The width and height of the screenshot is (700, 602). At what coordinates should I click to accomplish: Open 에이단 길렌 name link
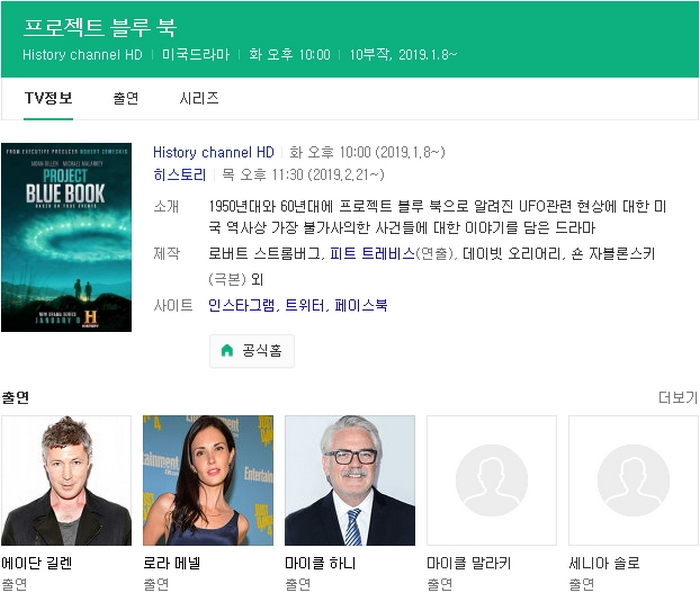pyautogui.click(x=37, y=563)
